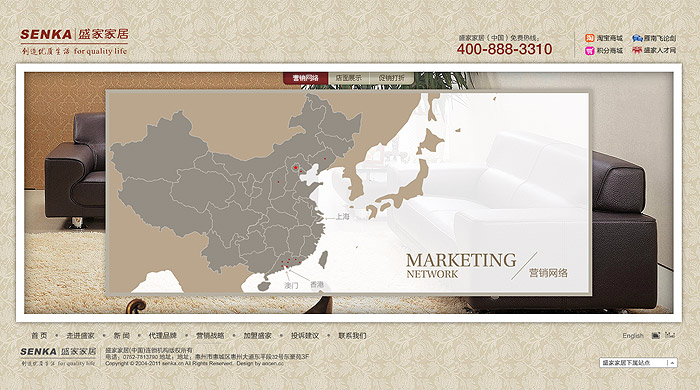Click the email envelope icon beside English
This screenshot has height=390, width=700.
[655, 336]
